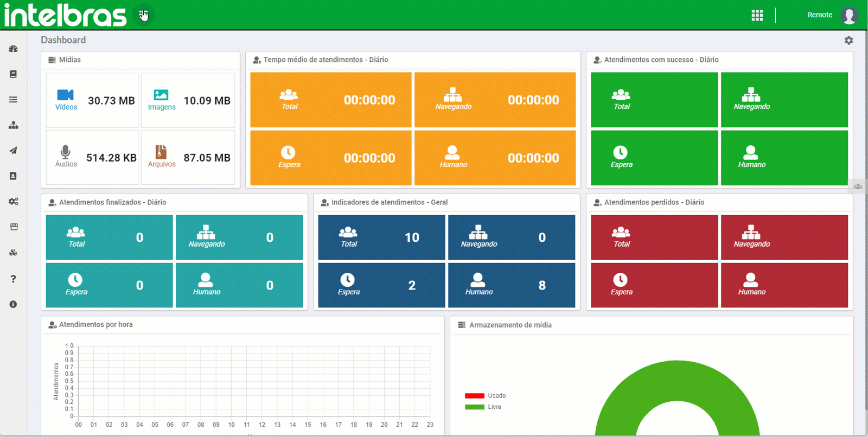Click the intelbras logo

point(66,15)
